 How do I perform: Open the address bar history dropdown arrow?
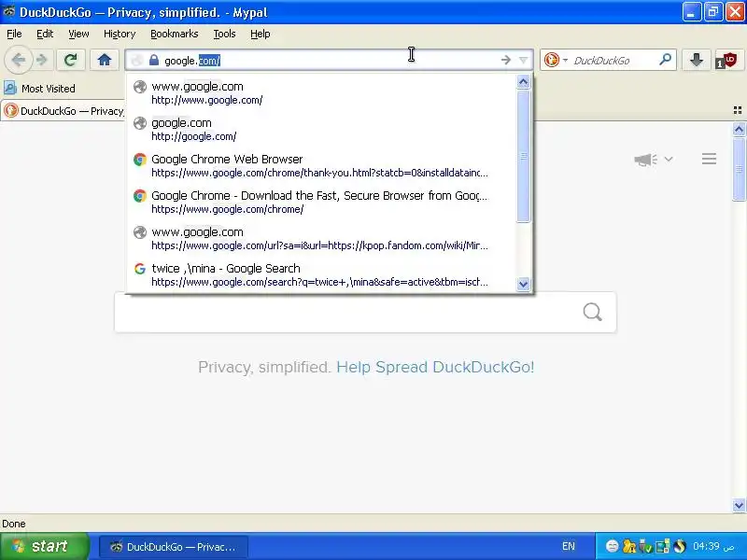tap(523, 60)
